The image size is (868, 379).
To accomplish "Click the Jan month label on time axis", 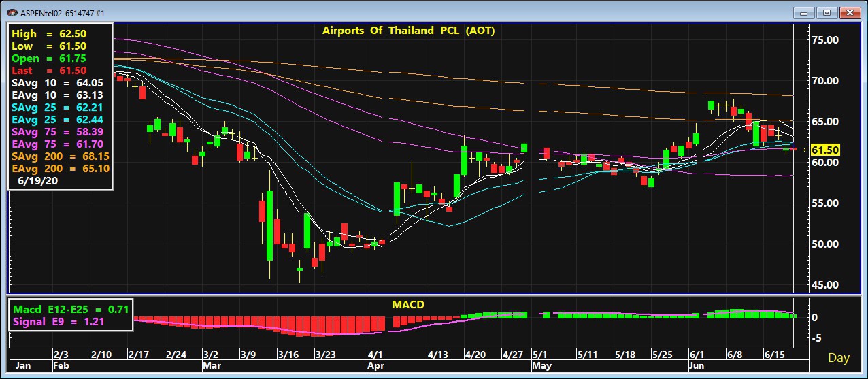I will (23, 366).
